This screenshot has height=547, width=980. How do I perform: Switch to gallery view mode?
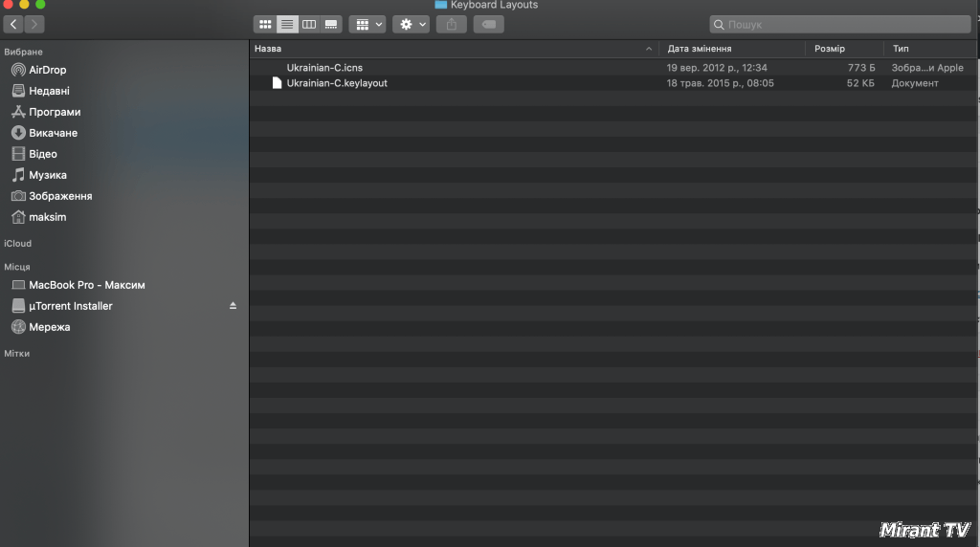331,24
